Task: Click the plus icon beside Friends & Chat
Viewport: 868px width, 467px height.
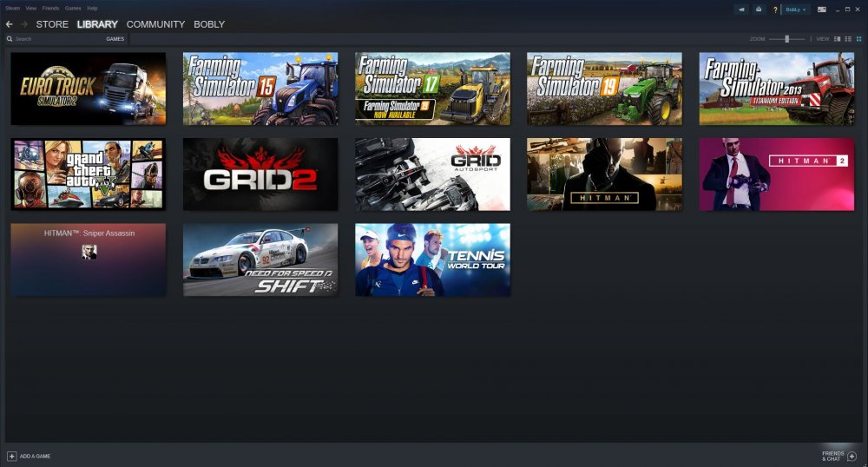Action: tap(852, 456)
